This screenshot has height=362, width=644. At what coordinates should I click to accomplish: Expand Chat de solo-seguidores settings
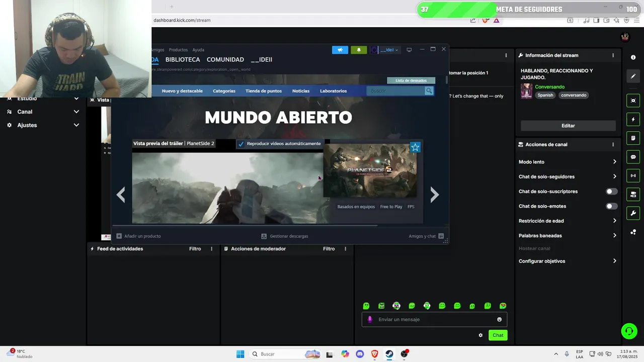coord(568,176)
